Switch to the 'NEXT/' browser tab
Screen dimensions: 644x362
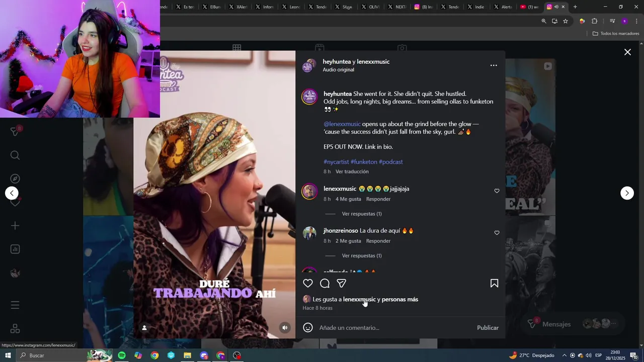coord(396,7)
